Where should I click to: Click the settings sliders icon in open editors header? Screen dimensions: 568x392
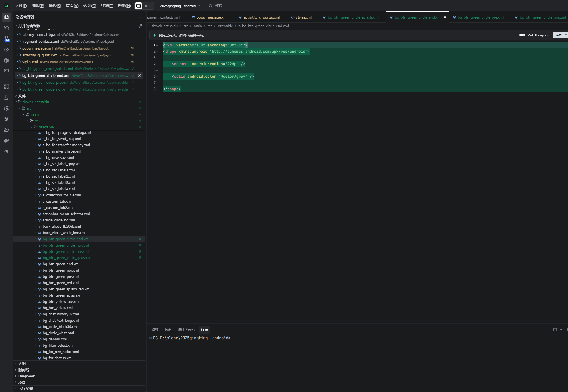pyautogui.click(x=140, y=26)
